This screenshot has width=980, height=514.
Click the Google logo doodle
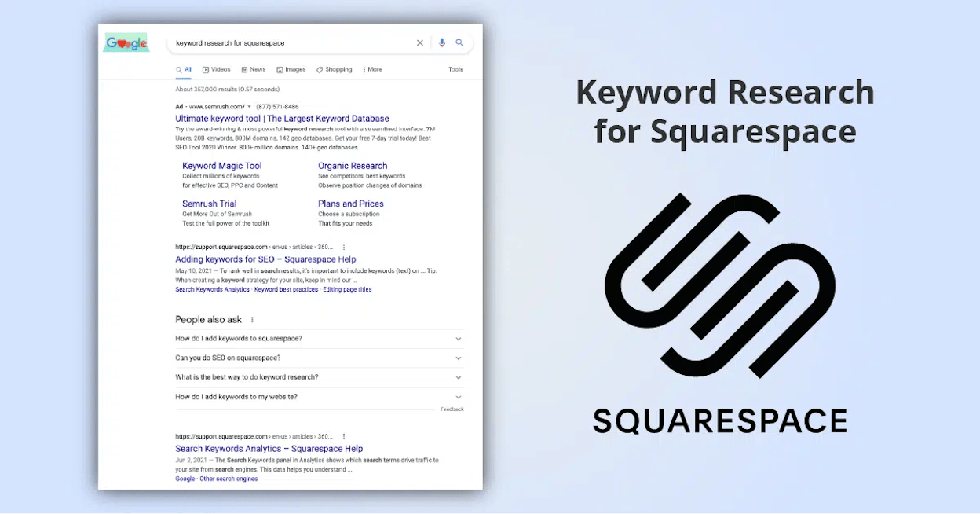tap(126, 43)
